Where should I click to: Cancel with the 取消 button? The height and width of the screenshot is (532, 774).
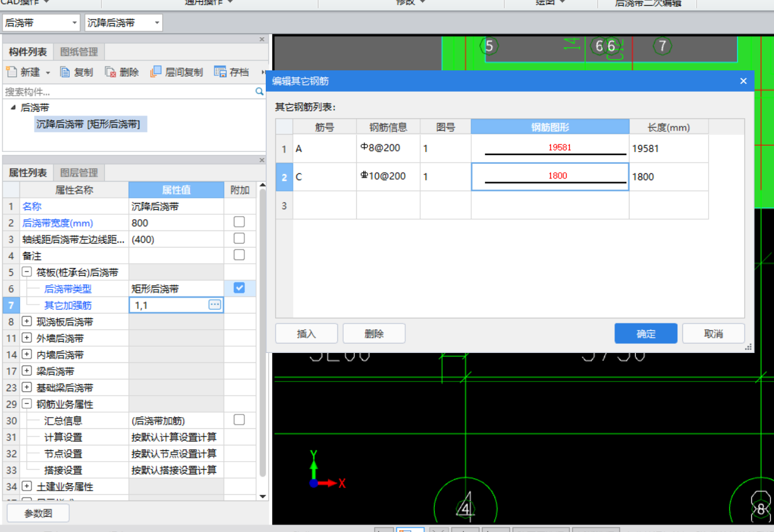(x=714, y=334)
